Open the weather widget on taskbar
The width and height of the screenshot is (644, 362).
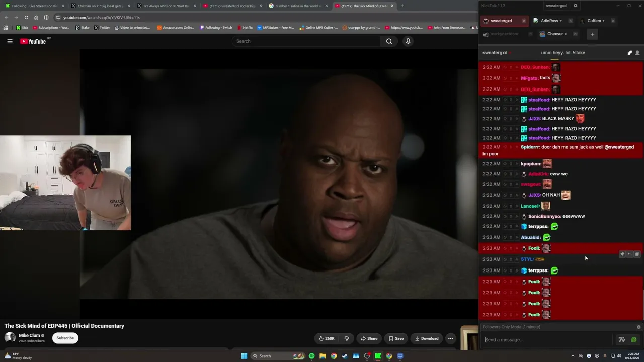(18, 356)
